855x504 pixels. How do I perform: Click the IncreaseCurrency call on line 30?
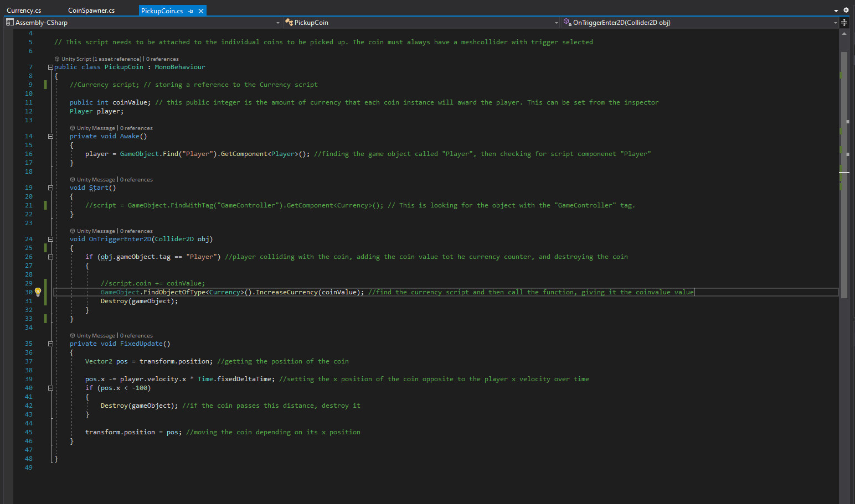point(286,292)
